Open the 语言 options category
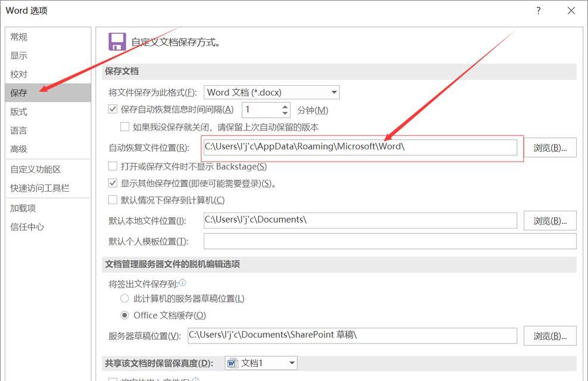This screenshot has width=588, height=381. click(x=18, y=130)
